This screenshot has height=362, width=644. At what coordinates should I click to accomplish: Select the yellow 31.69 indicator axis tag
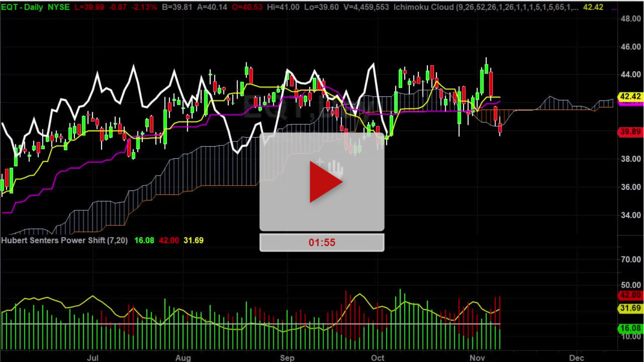pyautogui.click(x=630, y=308)
